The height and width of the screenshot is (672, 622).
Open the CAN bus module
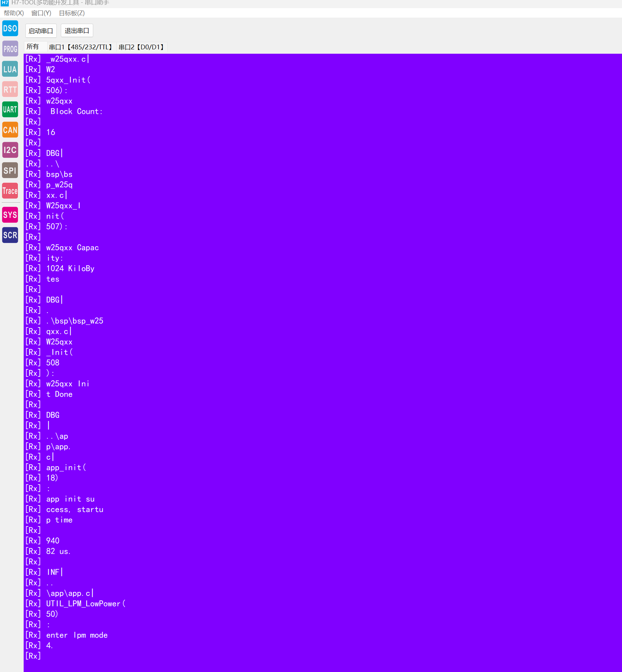coord(10,130)
